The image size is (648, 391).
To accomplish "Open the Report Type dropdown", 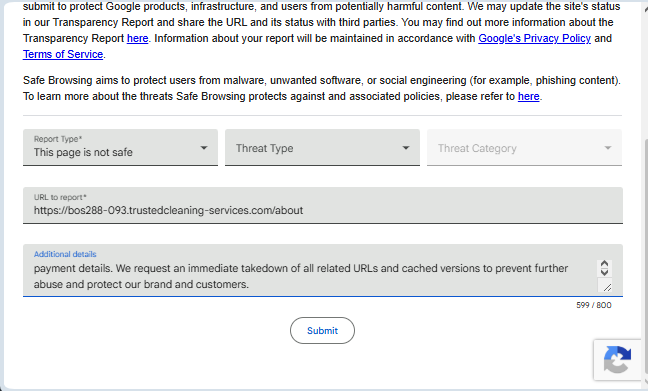I will coord(120,148).
